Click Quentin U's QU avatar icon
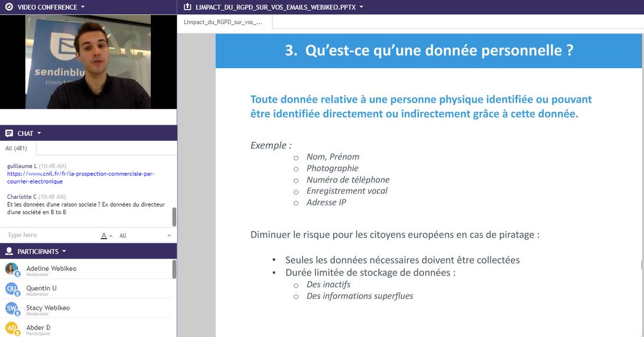The width and height of the screenshot is (644, 337). coord(12,289)
